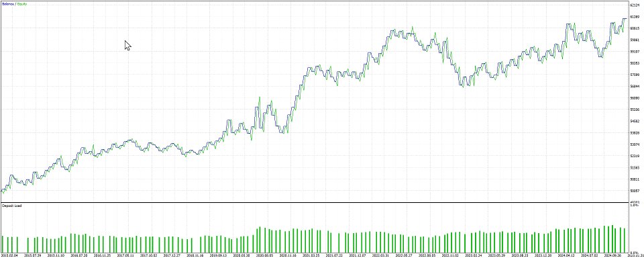
Task: Click the 2019.09.13 date axis label
Action: coord(218,255)
